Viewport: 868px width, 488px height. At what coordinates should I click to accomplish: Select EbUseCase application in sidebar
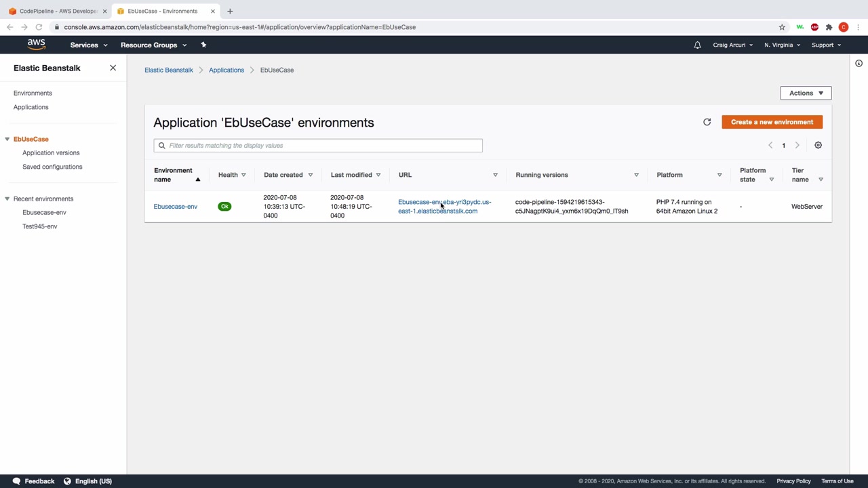[31, 139]
